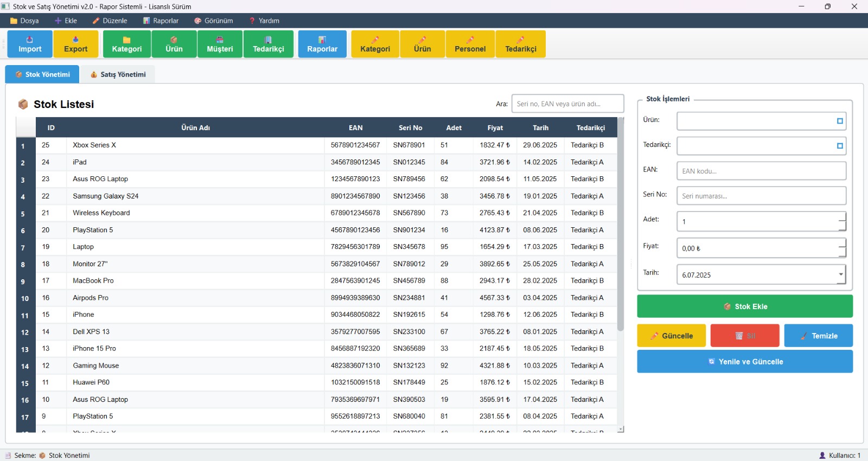868x461 pixels.
Task: Select the iPad product cell
Action: tap(195, 162)
